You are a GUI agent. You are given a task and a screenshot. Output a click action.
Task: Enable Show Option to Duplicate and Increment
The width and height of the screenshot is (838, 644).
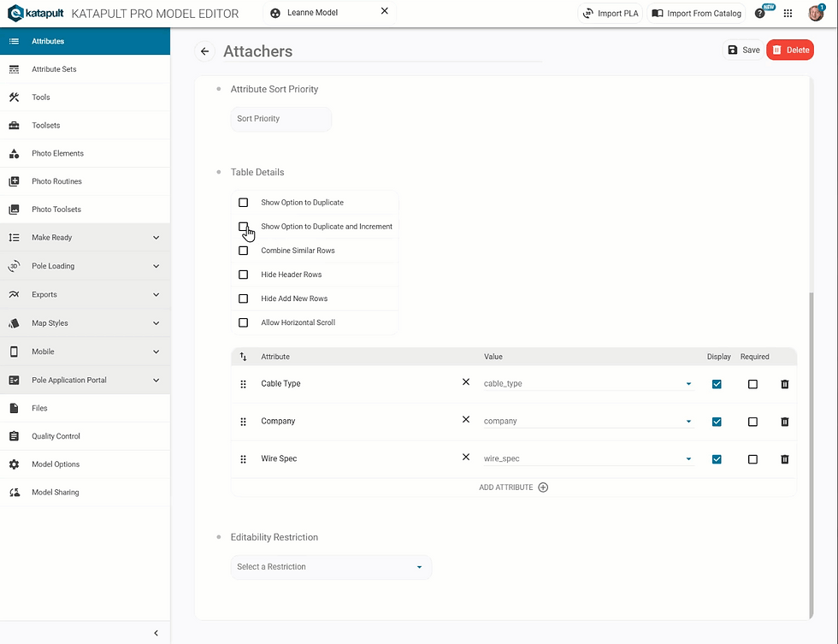(243, 227)
